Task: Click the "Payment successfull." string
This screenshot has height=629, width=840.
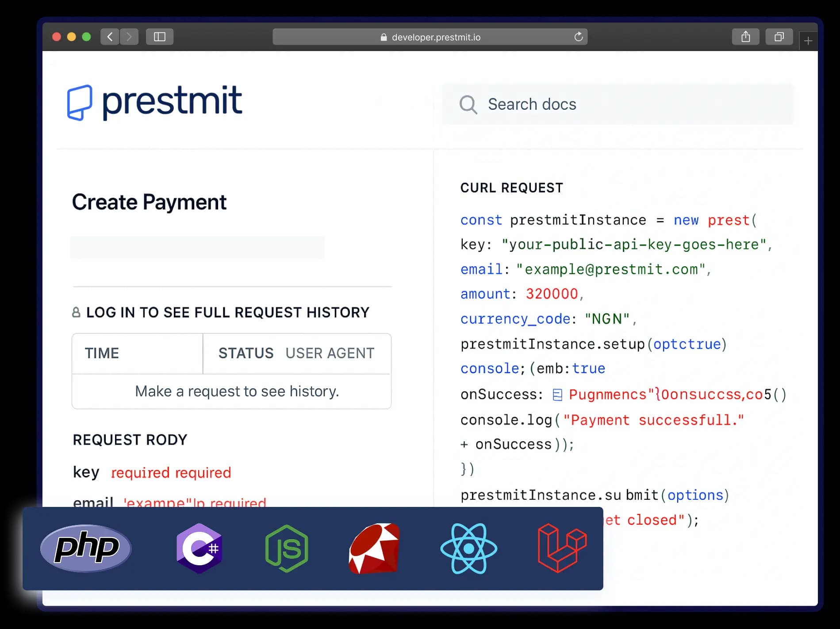Action: [654, 420]
